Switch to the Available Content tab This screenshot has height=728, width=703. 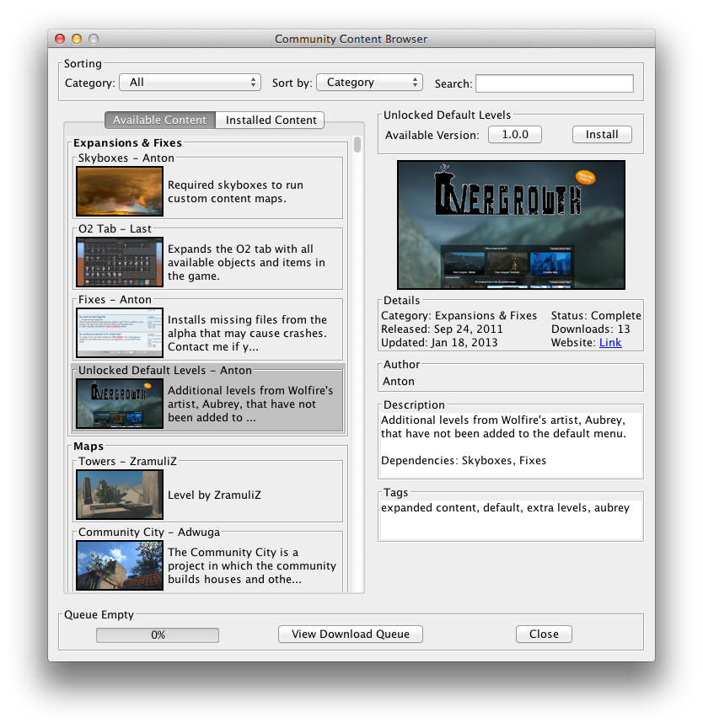tap(159, 120)
